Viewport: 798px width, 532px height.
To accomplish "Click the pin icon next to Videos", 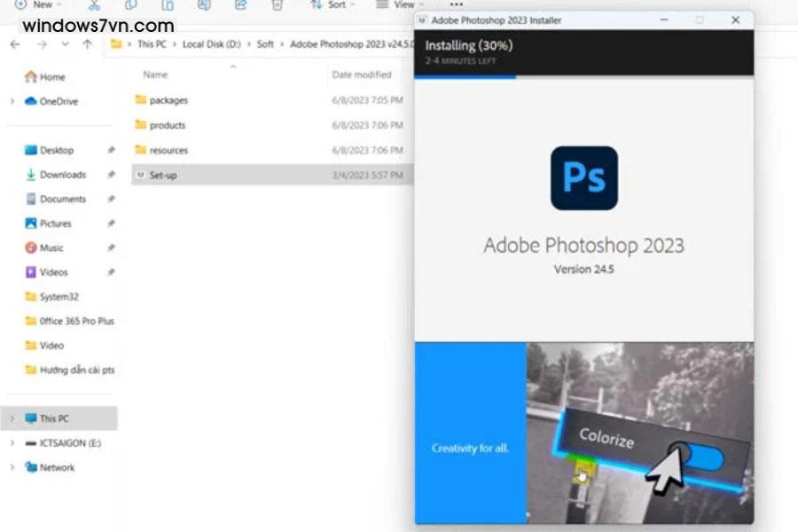I will pos(112,272).
